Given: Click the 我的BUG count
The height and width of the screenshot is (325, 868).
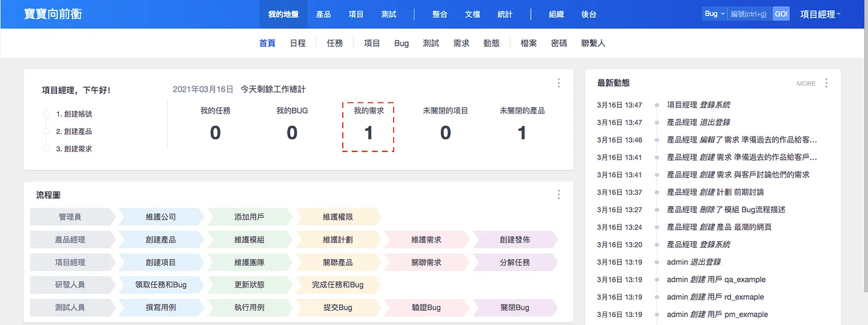Looking at the screenshot, I should tap(292, 133).
